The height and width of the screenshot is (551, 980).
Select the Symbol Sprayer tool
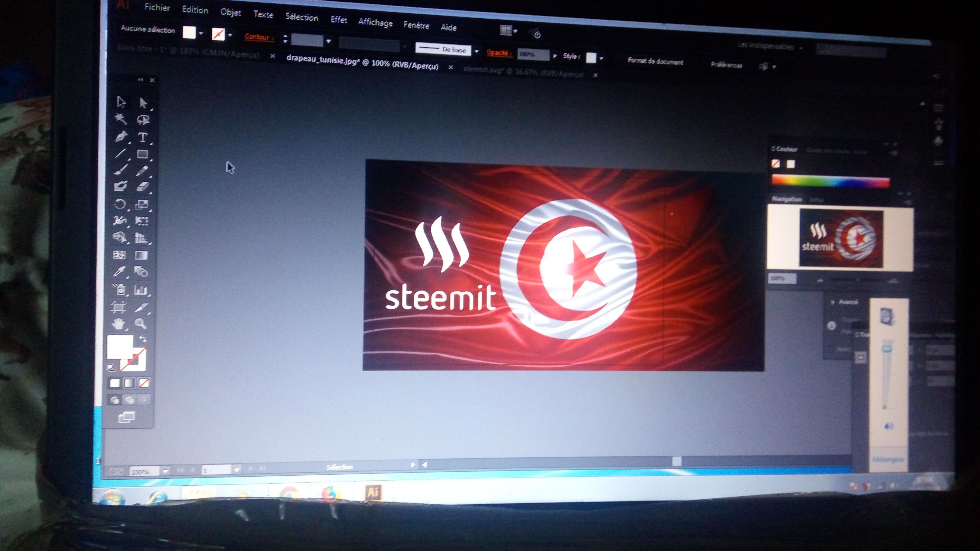click(119, 289)
